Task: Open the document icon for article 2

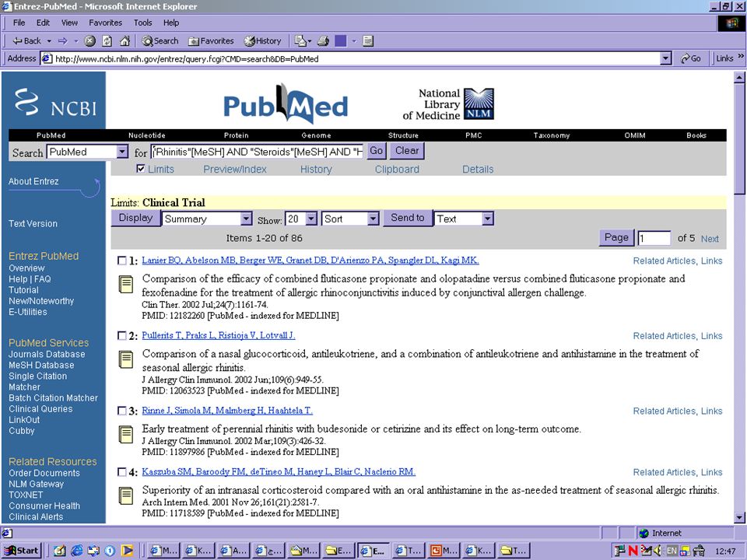Action: 126,359
